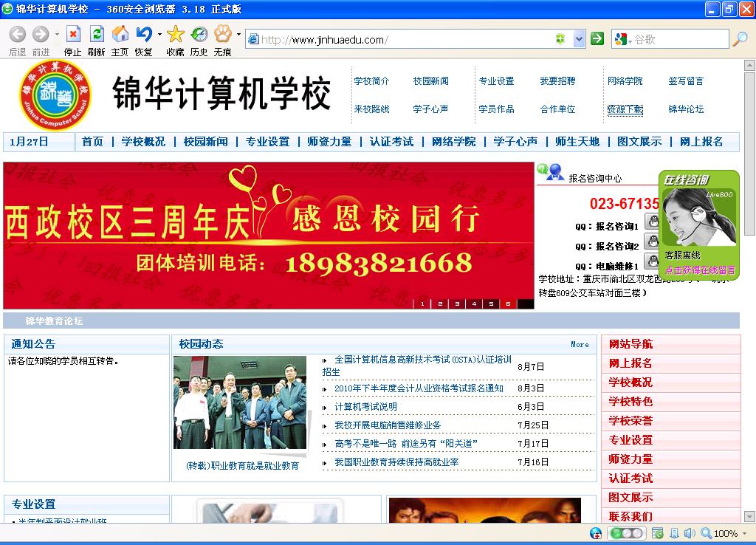Toggle the green traffic-light ad filter
Screen dimensions: 756x545
pos(614,532)
